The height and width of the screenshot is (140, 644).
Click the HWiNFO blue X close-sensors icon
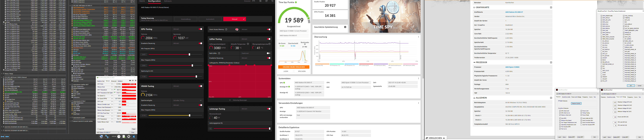click(x=134, y=136)
